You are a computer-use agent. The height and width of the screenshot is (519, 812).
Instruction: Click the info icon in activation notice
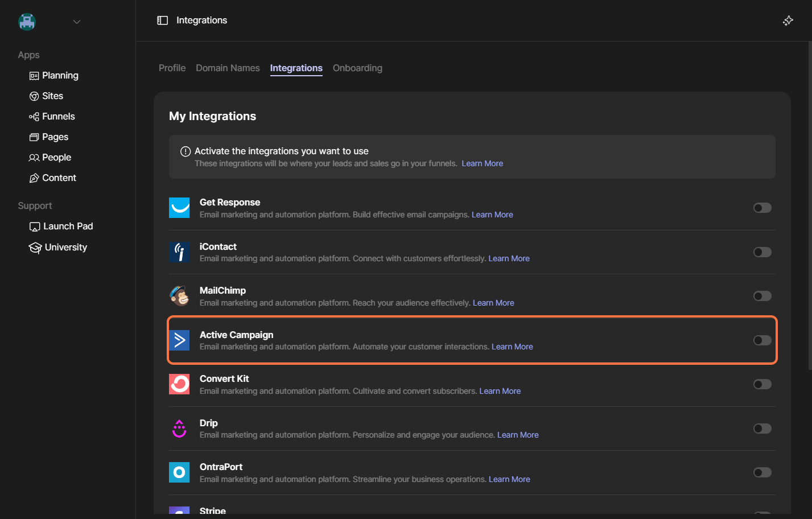pyautogui.click(x=186, y=151)
